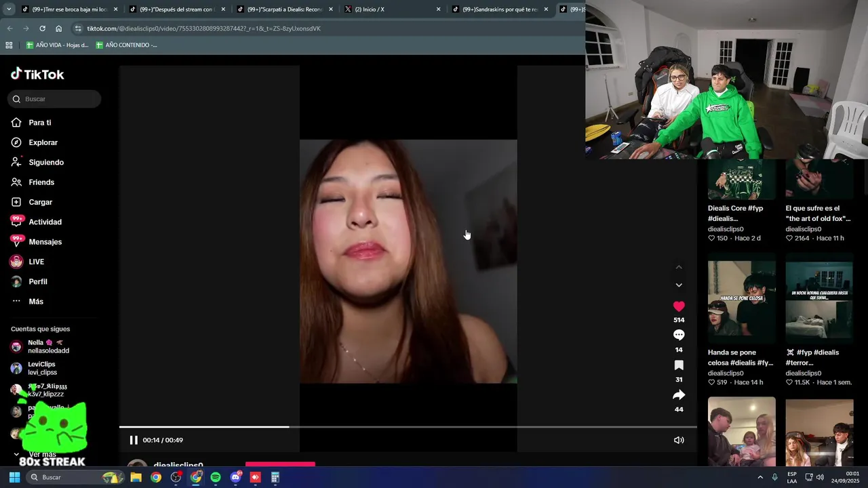Close the 'Scarpati a Diealis' tab
The image size is (868, 488).
331,9
